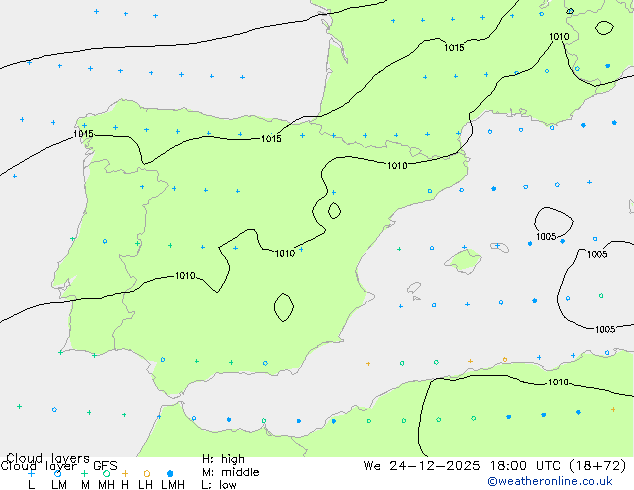Click the 'LMH' legend label text
This screenshot has height=490, width=634.
pyautogui.click(x=173, y=485)
